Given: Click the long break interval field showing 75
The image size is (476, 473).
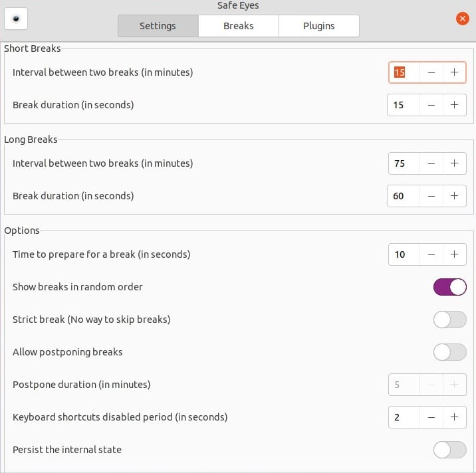Looking at the screenshot, I should pos(404,163).
